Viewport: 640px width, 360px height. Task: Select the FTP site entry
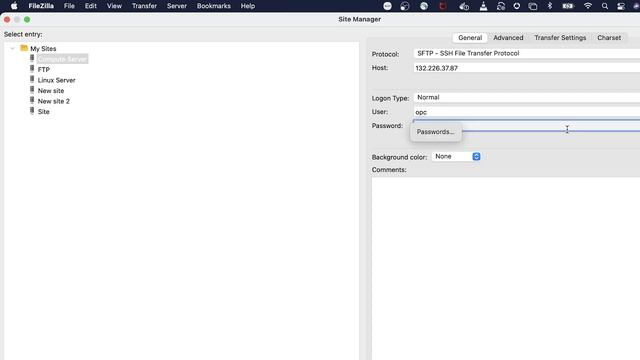click(x=44, y=70)
